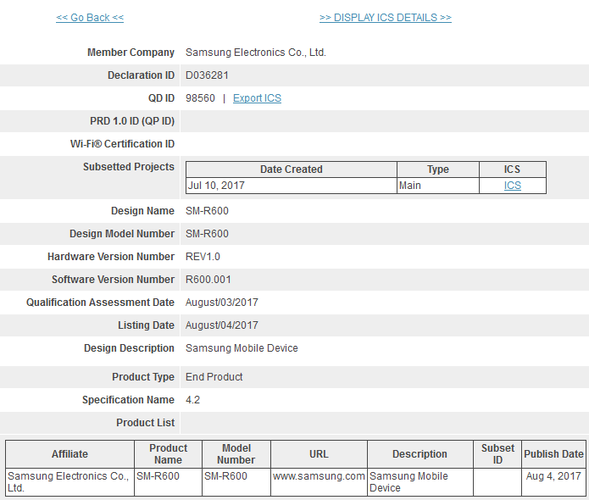
Task: Click Hardware Version value REV1.0
Action: coord(203,257)
